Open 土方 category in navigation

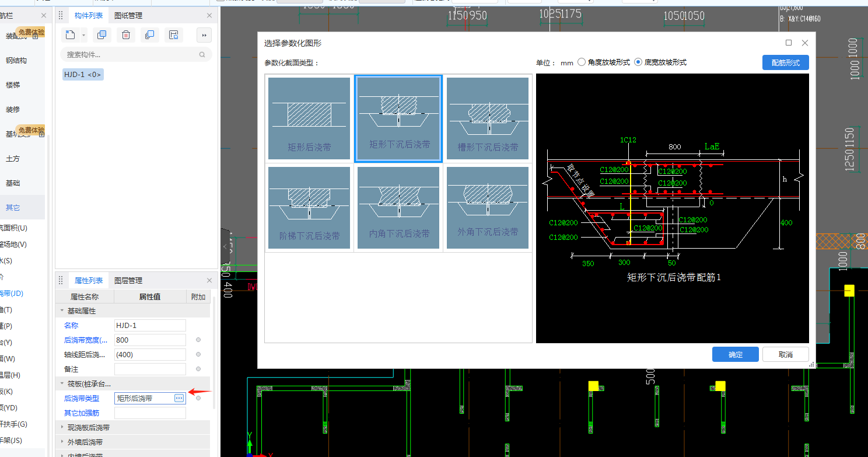pos(13,159)
